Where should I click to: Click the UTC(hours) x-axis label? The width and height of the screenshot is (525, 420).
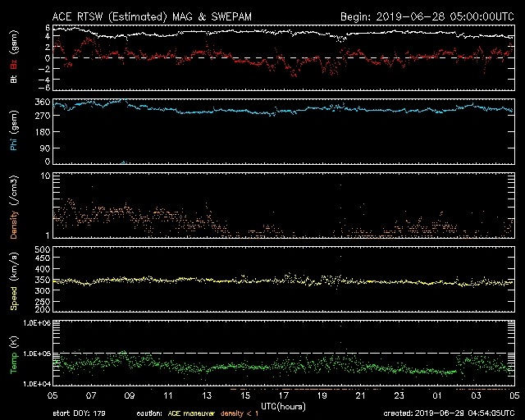284,406
